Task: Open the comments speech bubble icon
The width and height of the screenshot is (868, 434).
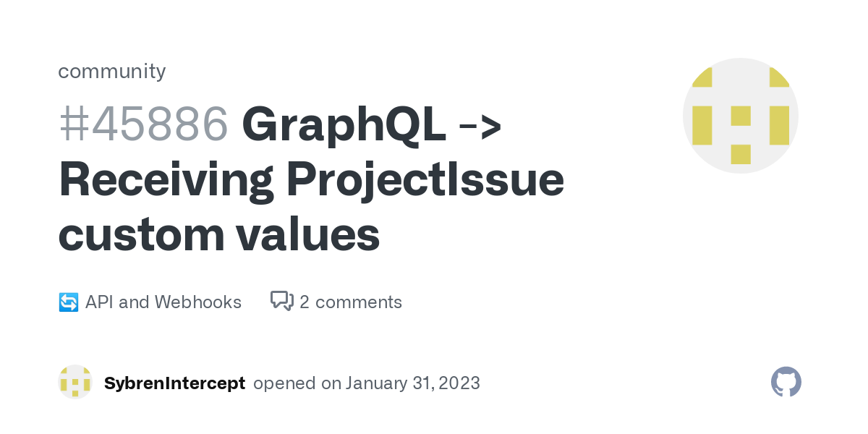Action: point(282,301)
